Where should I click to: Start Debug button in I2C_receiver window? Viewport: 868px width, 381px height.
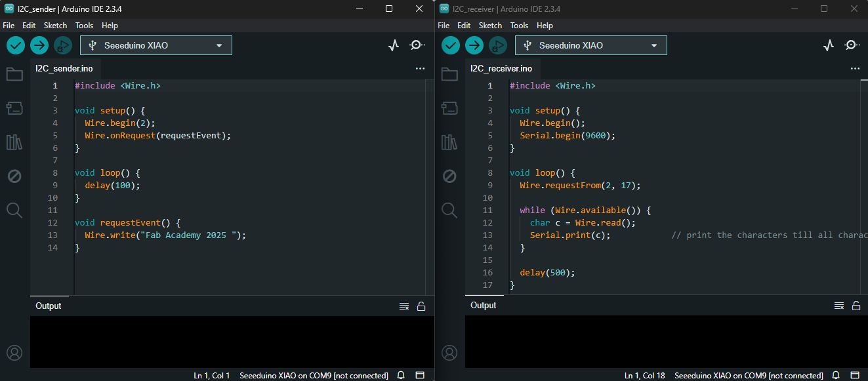coord(498,45)
